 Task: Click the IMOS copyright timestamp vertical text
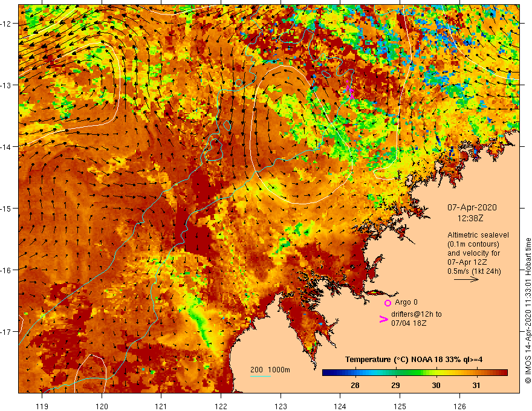[x=528, y=311]
